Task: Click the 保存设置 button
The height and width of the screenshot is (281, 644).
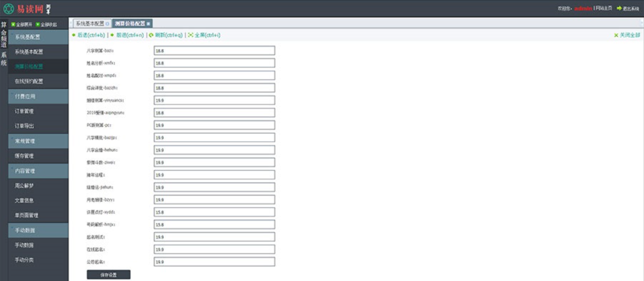Action: point(108,275)
